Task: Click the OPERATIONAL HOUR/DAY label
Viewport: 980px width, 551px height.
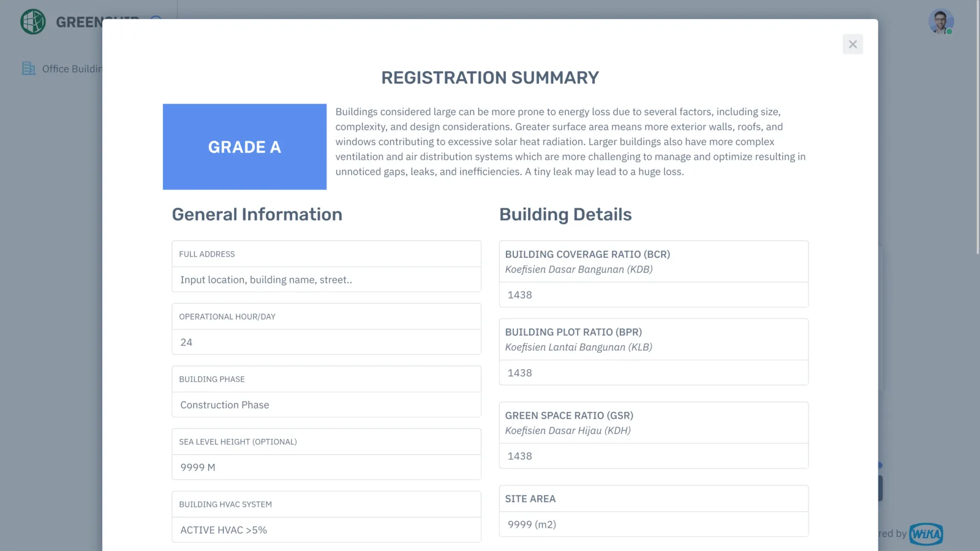Action: pyautogui.click(x=227, y=317)
